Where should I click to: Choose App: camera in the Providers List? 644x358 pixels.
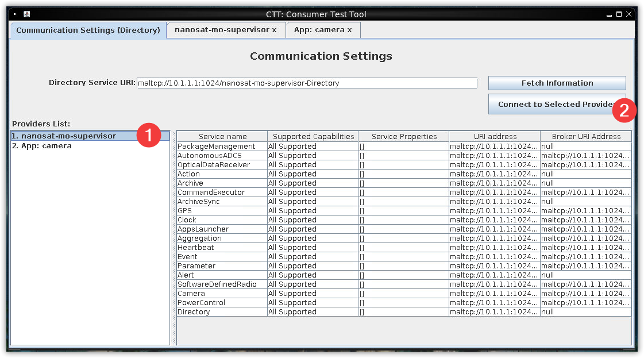pos(42,146)
